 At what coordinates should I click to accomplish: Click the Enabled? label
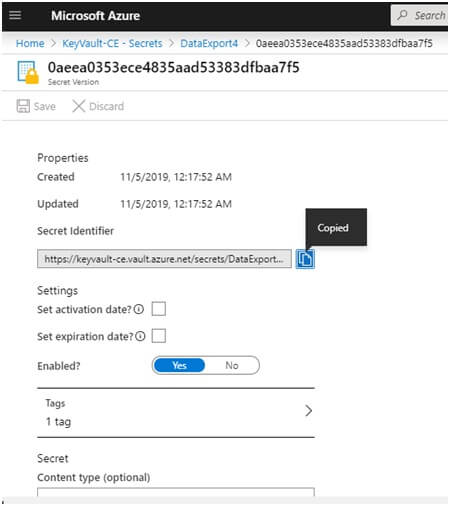coord(59,366)
